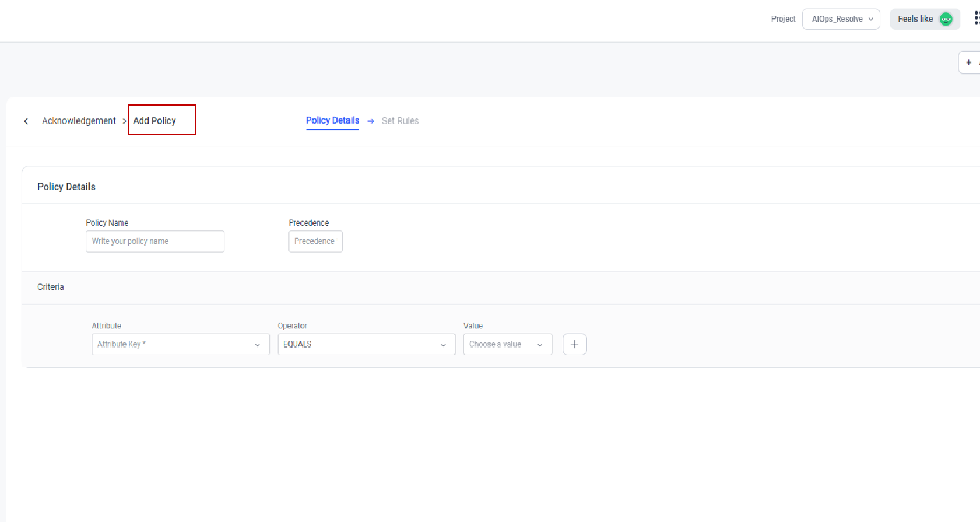Open the apps grid icon at top right
This screenshot has width=980, height=522.
(x=977, y=19)
